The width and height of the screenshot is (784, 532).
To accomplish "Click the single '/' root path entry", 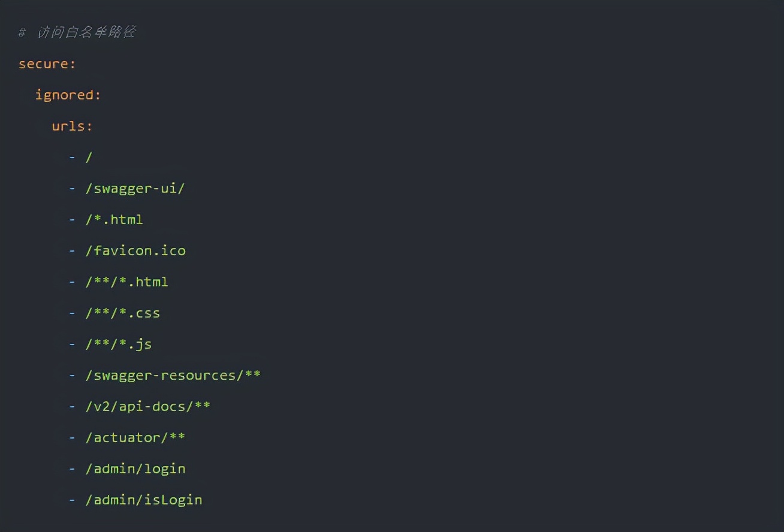I will [89, 157].
